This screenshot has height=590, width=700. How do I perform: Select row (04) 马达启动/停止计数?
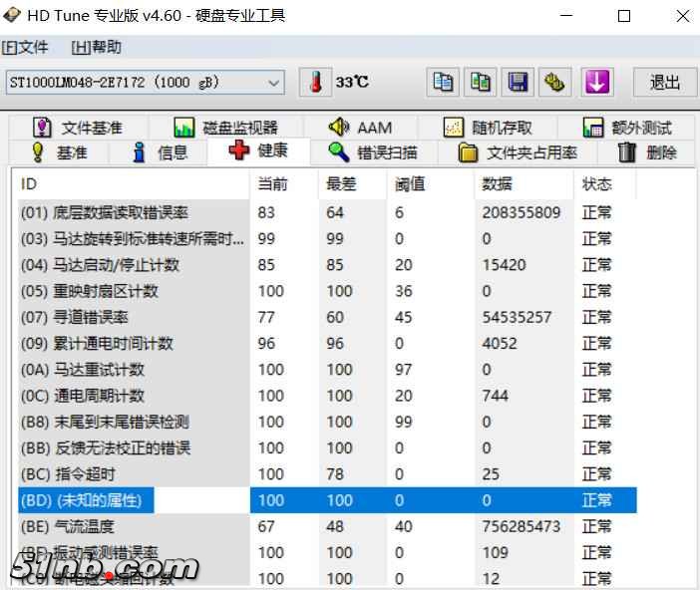[x=327, y=265]
